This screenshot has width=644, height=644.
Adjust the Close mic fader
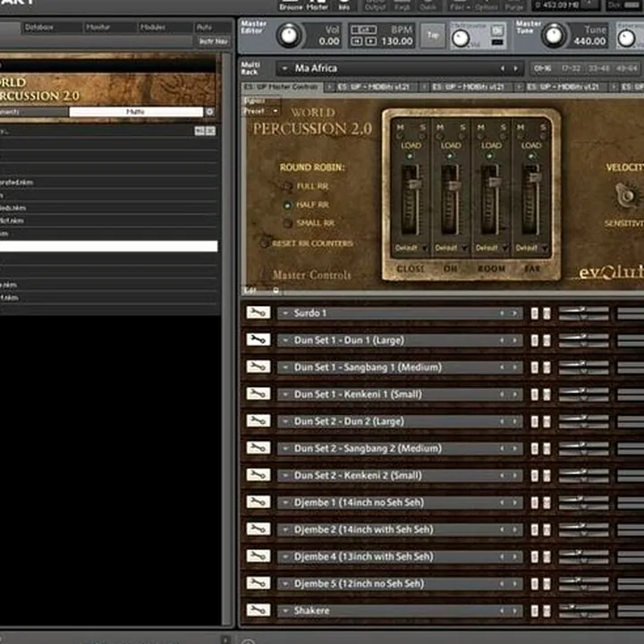point(412,183)
